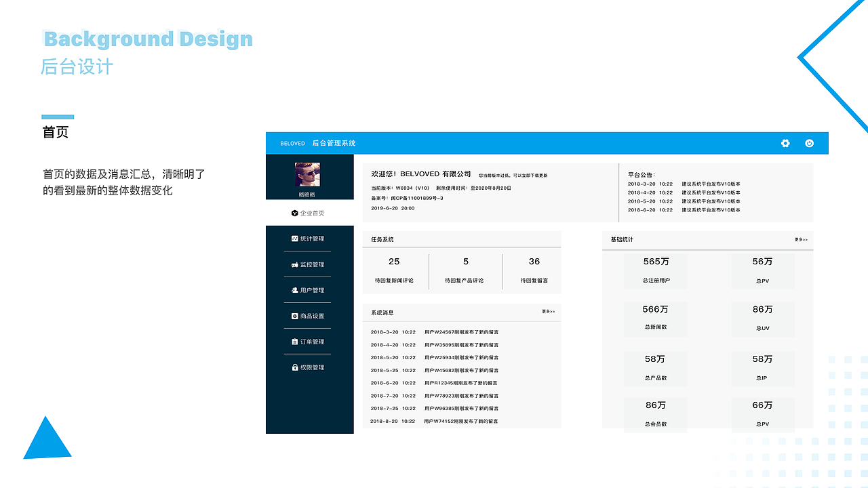Click the 任务系统 panel header
This screenshot has height=488, width=868.
click(462, 239)
